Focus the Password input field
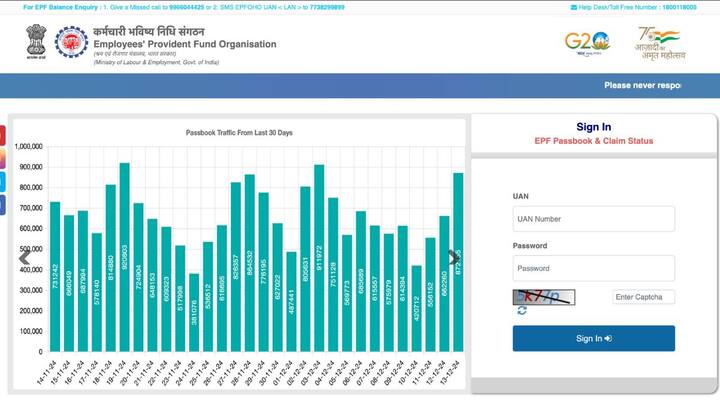Viewport: 720px width, 405px height. pyautogui.click(x=593, y=268)
